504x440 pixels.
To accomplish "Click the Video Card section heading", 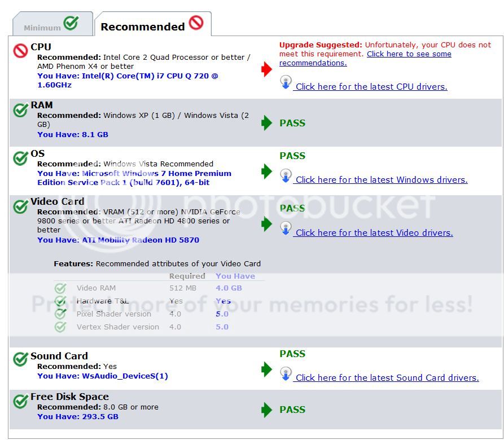I will coord(57,201).
